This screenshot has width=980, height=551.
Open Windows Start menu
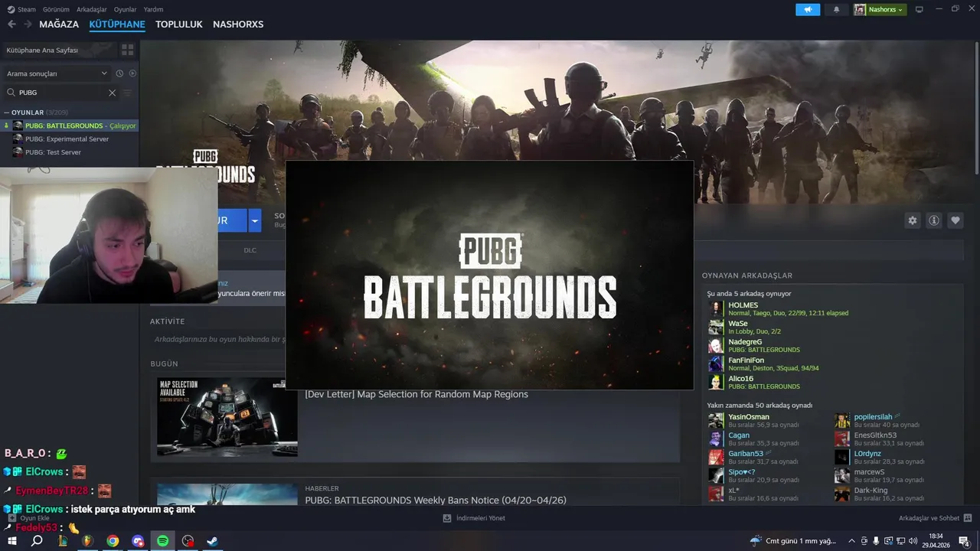(12, 541)
